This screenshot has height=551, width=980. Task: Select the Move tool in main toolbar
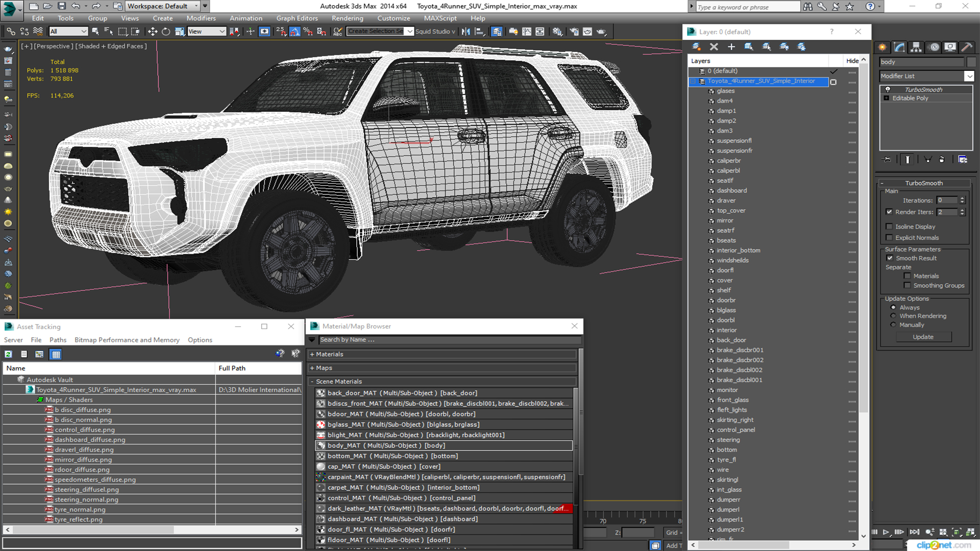(153, 32)
